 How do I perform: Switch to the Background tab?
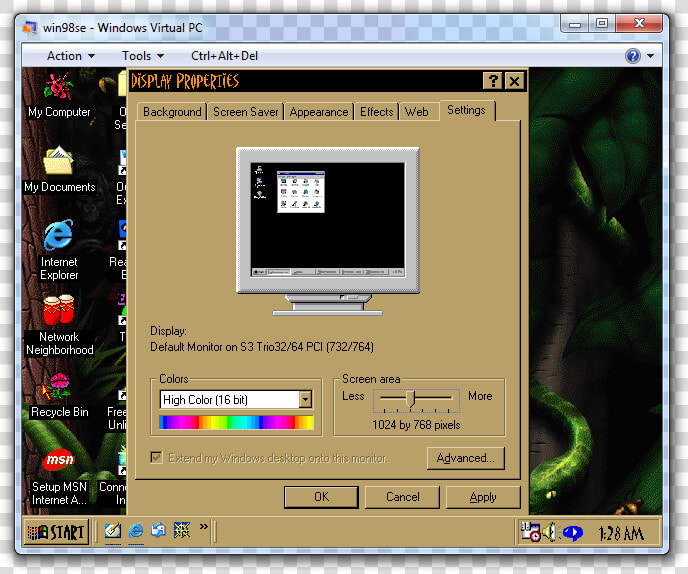[x=172, y=112]
